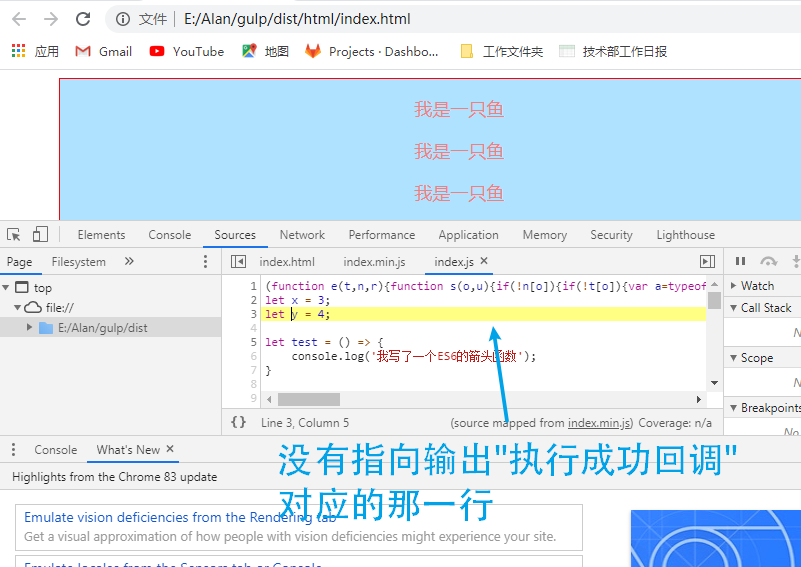Screen dimensions: 801x567
Task: Switch to the Lighthouse tab
Action: point(686,235)
